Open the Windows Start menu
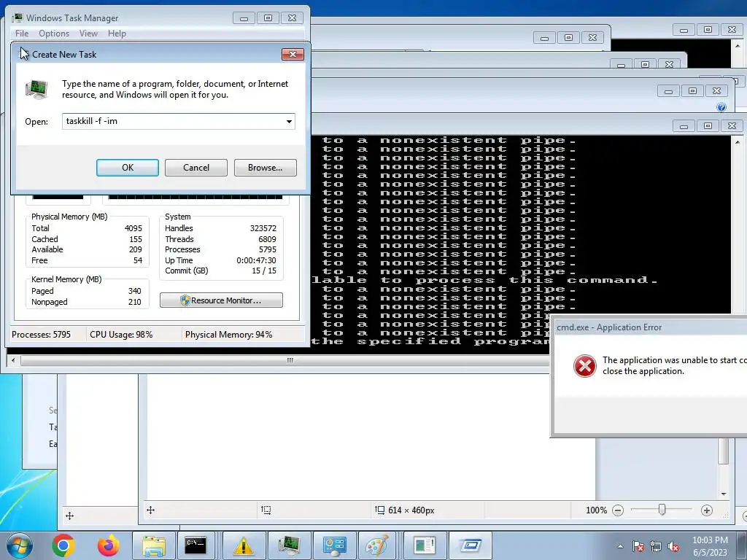 tap(20, 545)
